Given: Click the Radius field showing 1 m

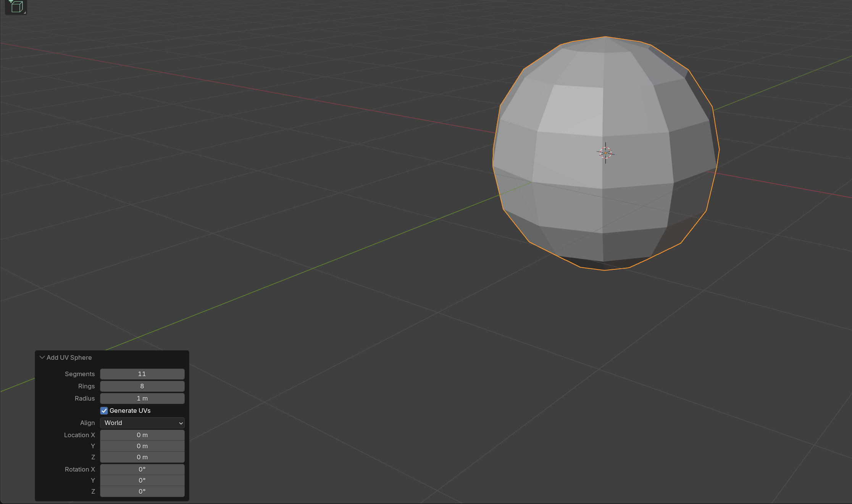Looking at the screenshot, I should pos(142,398).
